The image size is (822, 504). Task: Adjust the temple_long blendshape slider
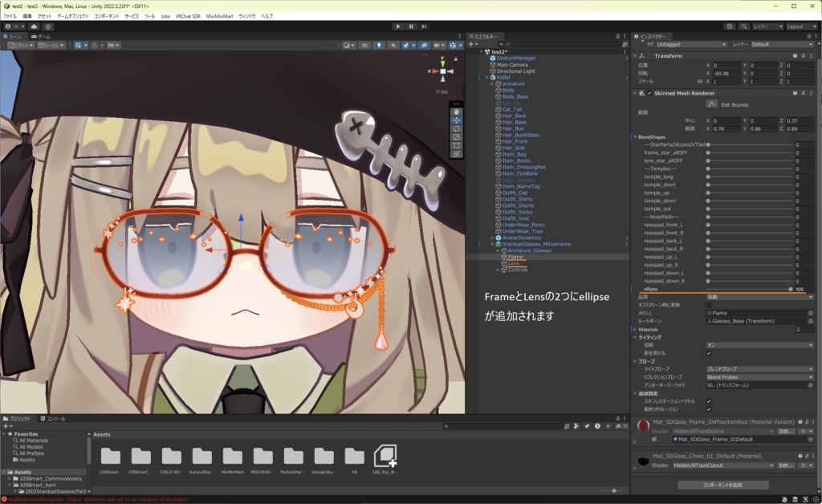tap(749, 177)
